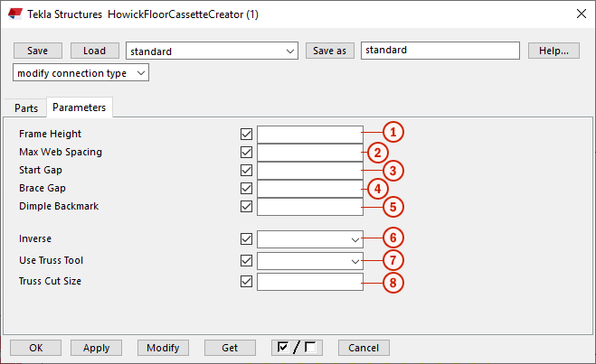This screenshot has width=596, height=364.
Task: Click the all checkboxes on/off toggle button
Action: [297, 348]
